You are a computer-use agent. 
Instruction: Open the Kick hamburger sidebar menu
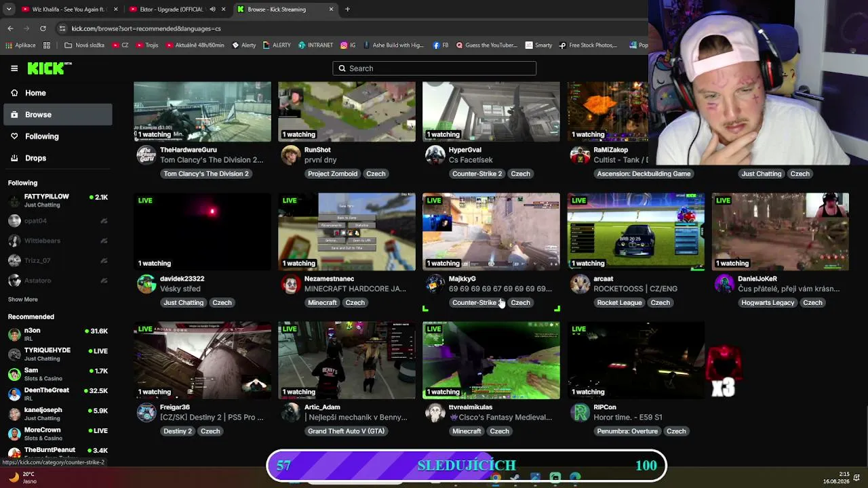coord(14,68)
